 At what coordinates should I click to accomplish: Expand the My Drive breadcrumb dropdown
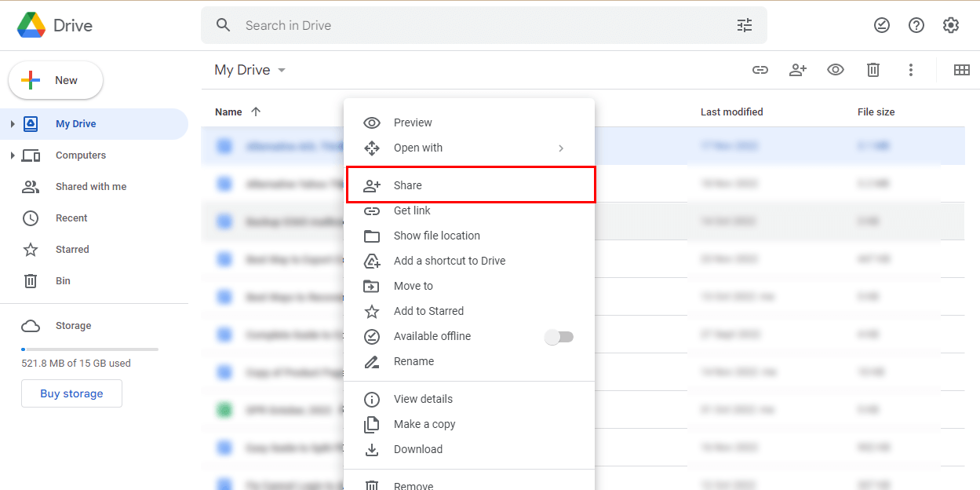click(x=282, y=70)
